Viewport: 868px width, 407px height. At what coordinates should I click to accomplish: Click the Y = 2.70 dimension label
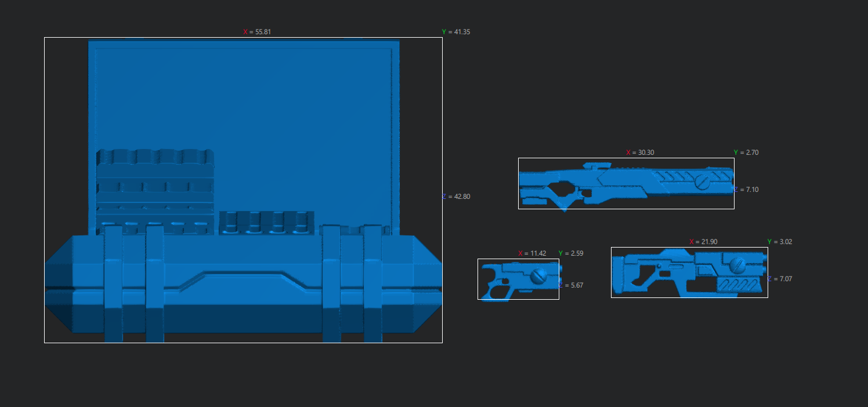746,152
